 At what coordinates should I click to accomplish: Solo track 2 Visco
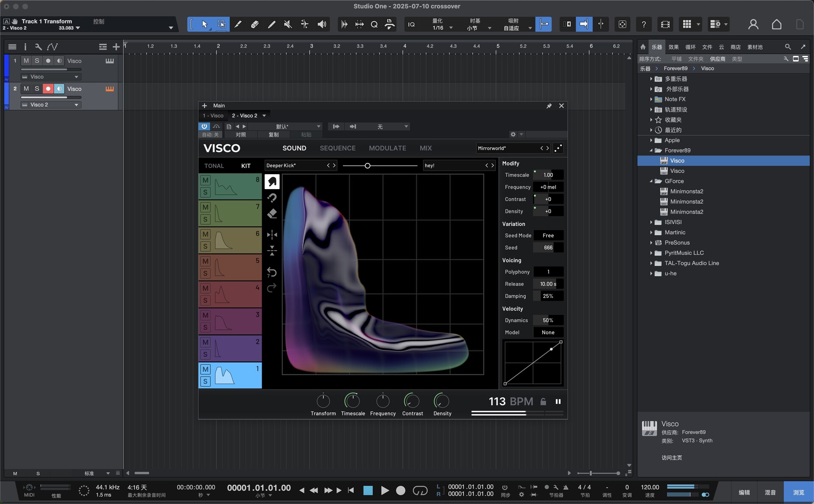(37, 89)
